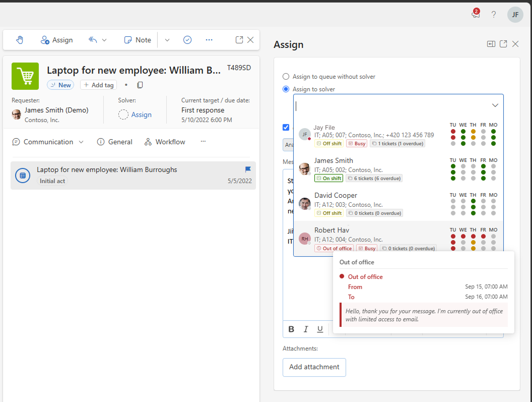Expand the Communication tab chevron
Screen dimensions: 532x402
pos(81,142)
